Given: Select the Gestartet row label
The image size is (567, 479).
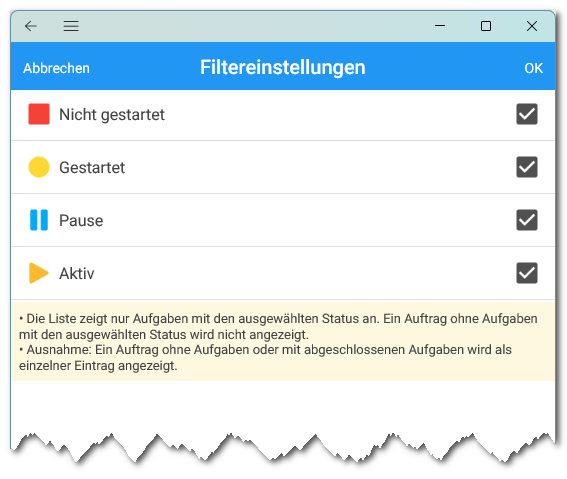Looking at the screenshot, I should 92,168.
